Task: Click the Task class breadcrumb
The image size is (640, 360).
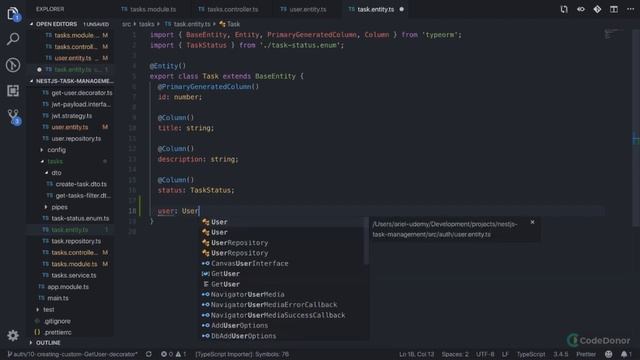Action: [x=229, y=24]
